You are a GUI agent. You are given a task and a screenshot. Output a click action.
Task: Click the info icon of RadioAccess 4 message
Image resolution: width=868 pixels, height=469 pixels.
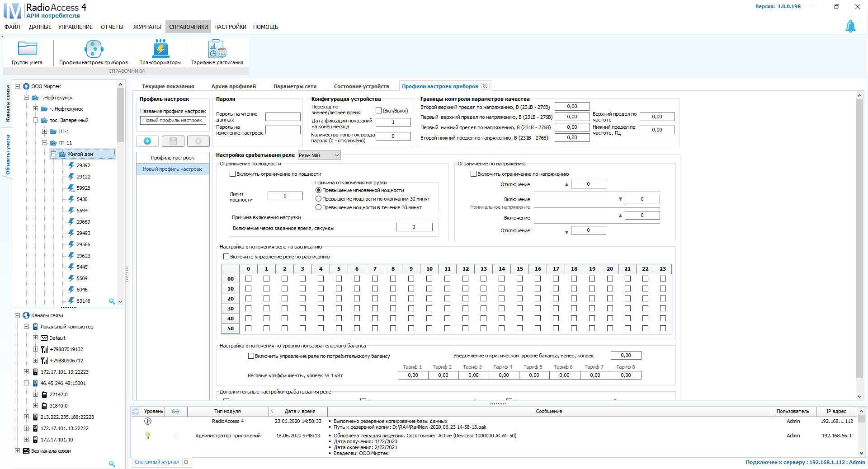tap(147, 421)
